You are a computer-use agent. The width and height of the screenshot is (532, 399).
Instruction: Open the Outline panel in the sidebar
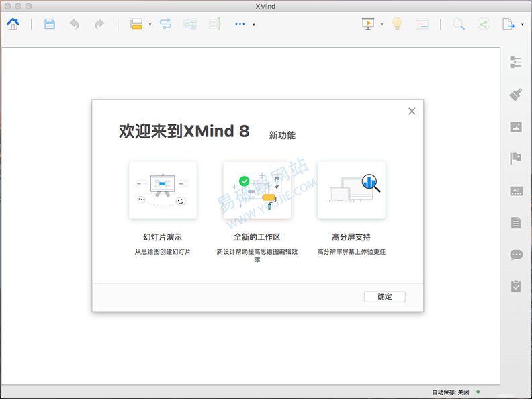[516, 62]
